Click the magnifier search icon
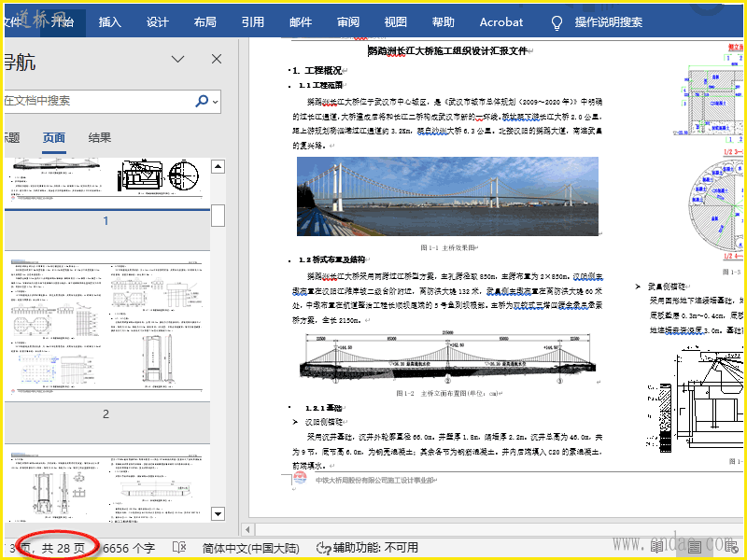The width and height of the screenshot is (747, 560). [x=202, y=101]
